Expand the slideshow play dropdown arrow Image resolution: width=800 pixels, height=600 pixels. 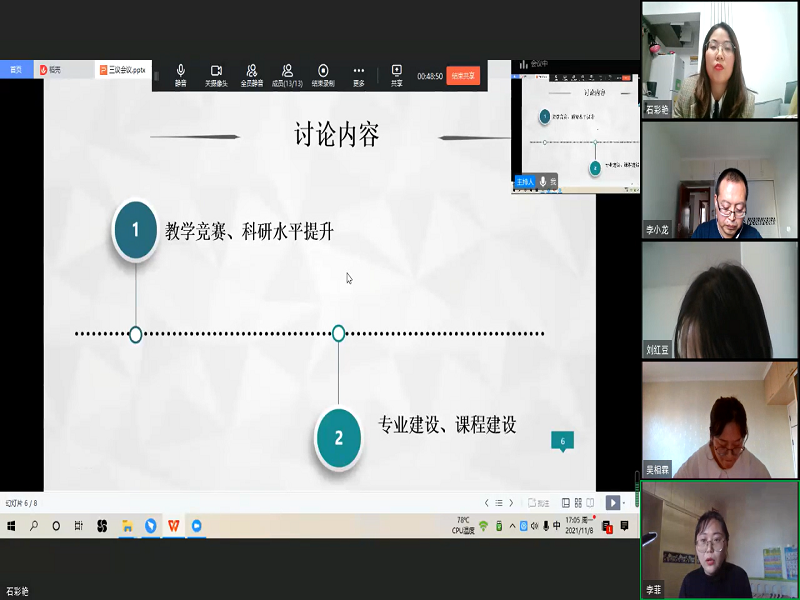[x=626, y=503]
